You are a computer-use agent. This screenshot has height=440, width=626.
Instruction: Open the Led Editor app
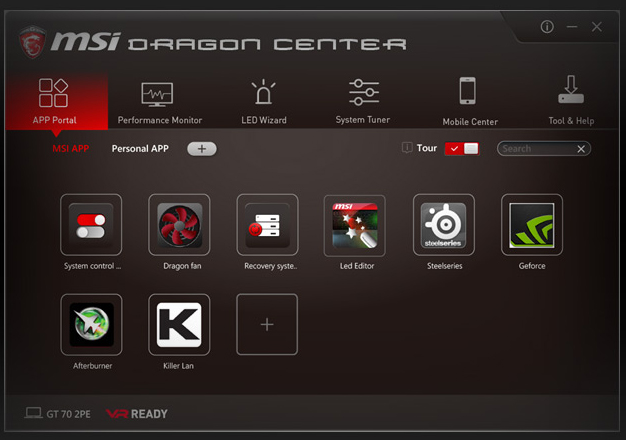pos(355,226)
